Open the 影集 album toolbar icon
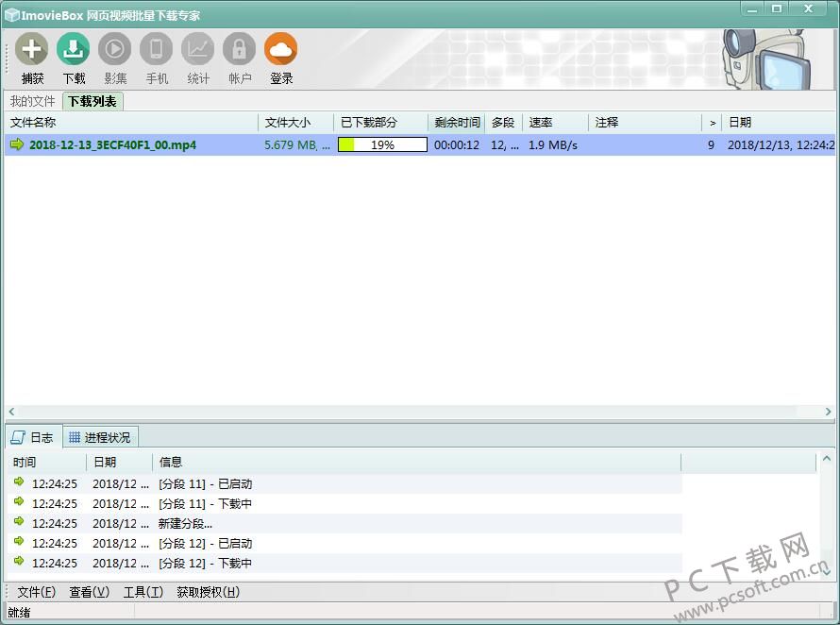The width and height of the screenshot is (840, 625). point(114,49)
